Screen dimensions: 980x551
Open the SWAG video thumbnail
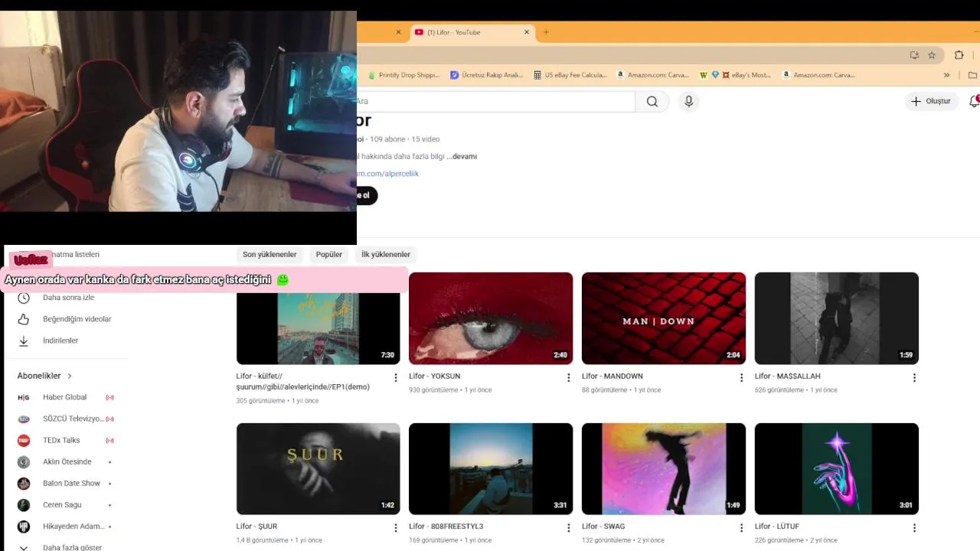click(664, 469)
